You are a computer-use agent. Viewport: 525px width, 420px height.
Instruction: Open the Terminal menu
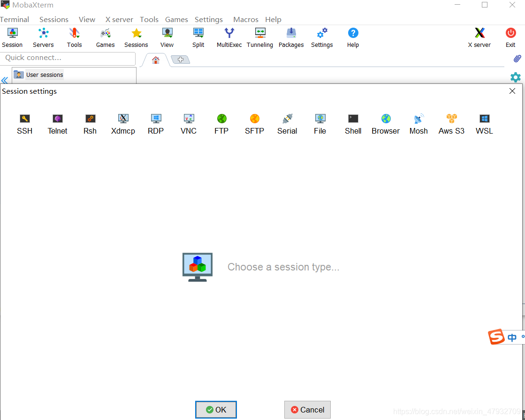point(15,19)
